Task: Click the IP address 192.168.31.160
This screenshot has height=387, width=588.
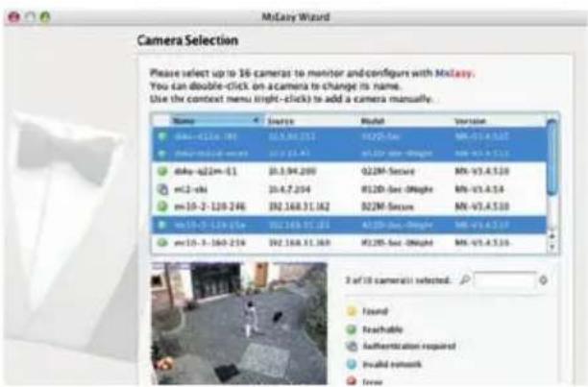Action: click(x=299, y=242)
